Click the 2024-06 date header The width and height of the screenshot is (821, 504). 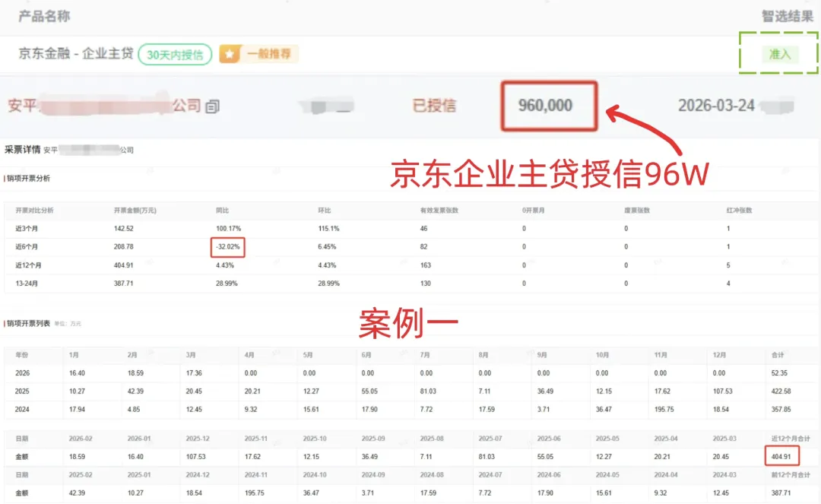click(x=550, y=474)
